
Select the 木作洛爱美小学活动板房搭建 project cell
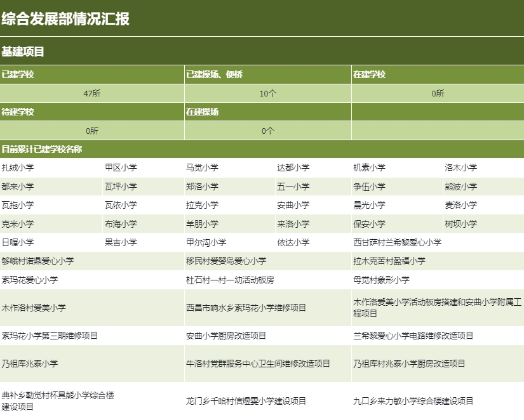[438, 308]
